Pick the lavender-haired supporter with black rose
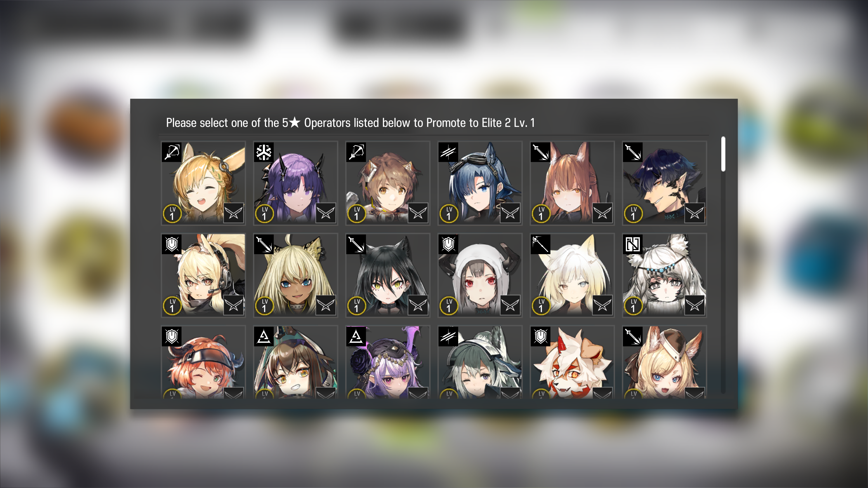 pos(387,362)
